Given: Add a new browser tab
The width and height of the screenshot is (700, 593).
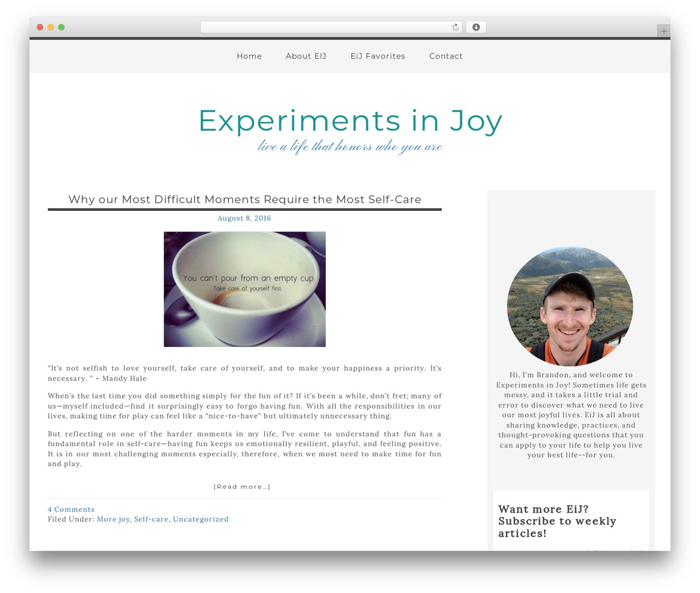Looking at the screenshot, I should coord(663,31).
